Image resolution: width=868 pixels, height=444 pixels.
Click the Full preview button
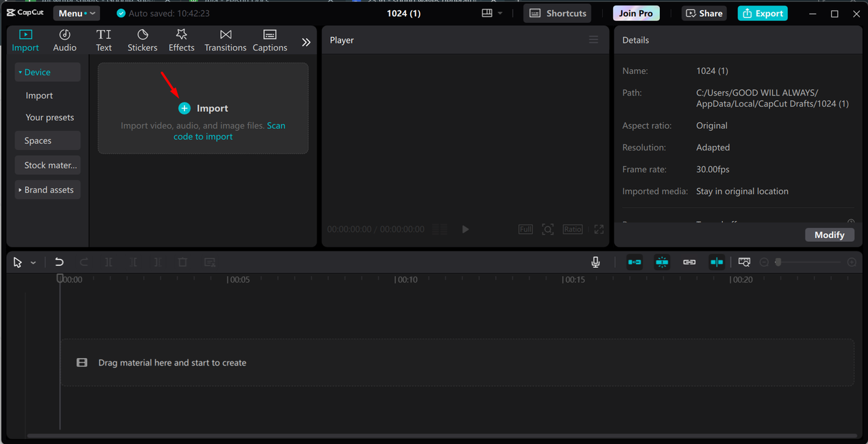click(526, 230)
